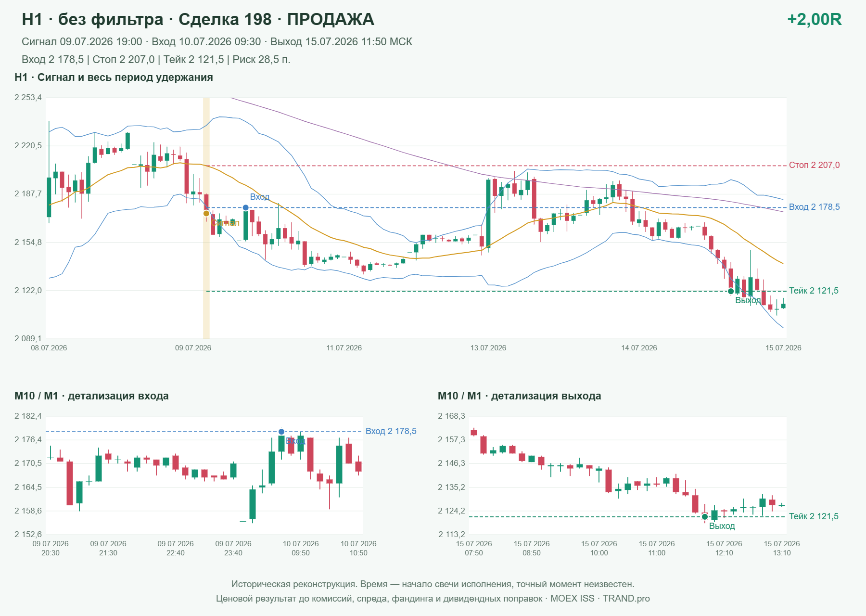Click the green exit marker dot on H1 chart
This screenshot has width=866, height=616.
pyautogui.click(x=731, y=291)
